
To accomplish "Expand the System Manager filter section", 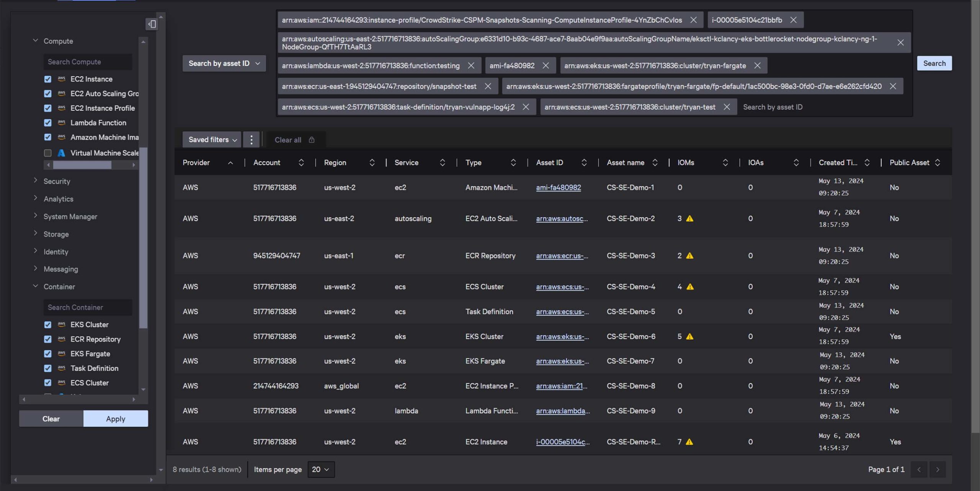I will 36,216.
